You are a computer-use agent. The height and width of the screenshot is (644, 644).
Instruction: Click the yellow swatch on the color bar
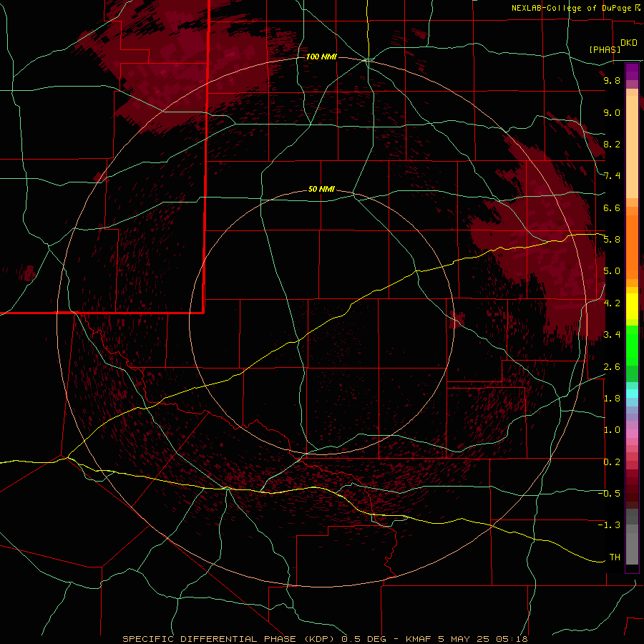tap(632, 306)
